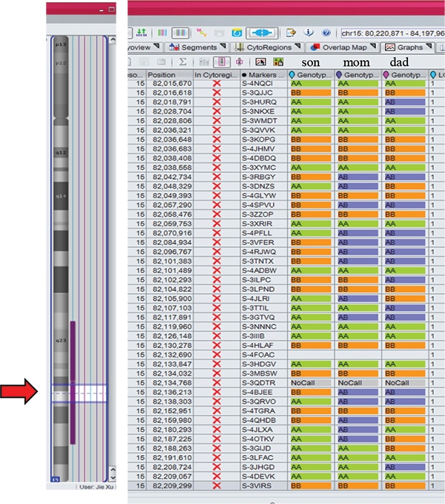Toggle the highlighted column display button

coord(223,62)
